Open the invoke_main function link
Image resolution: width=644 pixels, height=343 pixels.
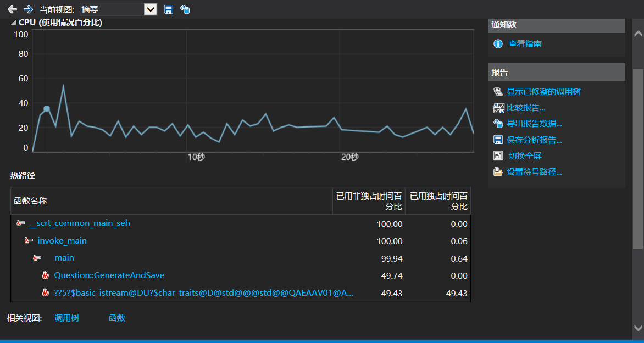tap(62, 241)
